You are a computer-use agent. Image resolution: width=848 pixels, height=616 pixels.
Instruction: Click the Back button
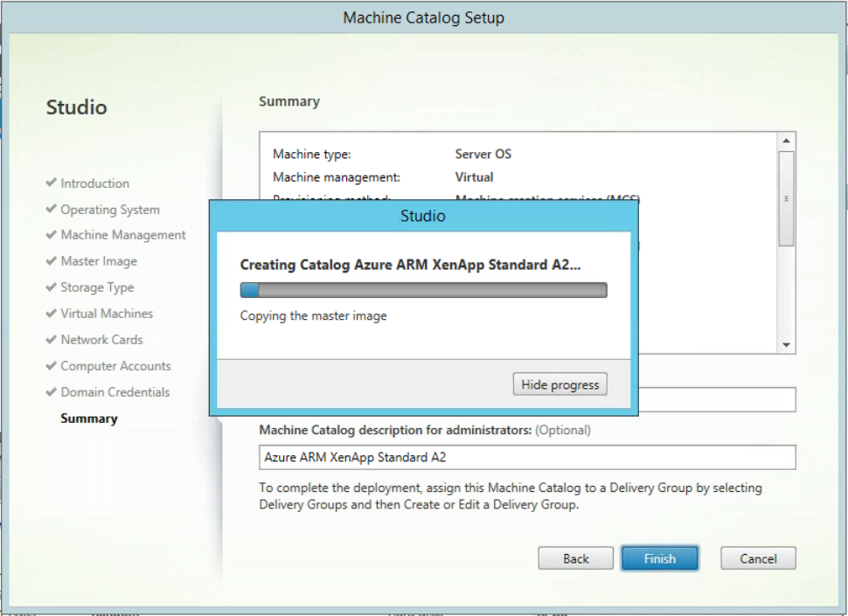coord(575,558)
